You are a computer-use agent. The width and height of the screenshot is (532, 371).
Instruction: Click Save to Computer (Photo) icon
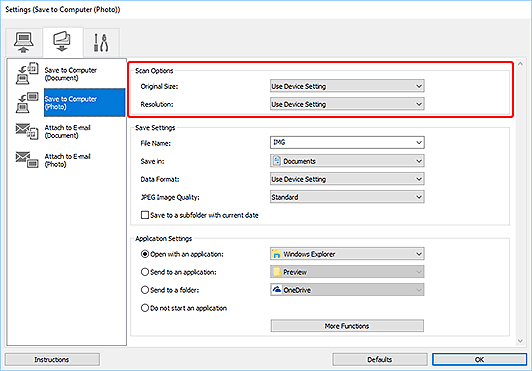27,103
